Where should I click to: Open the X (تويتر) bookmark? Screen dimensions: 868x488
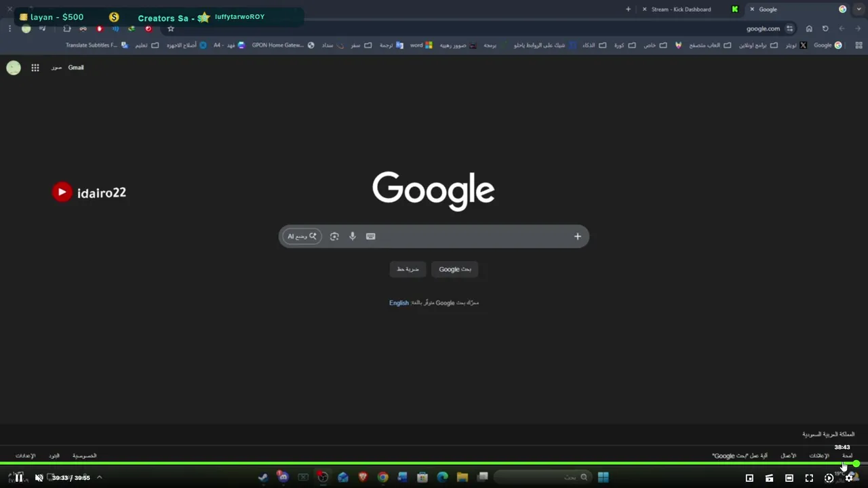pos(795,45)
